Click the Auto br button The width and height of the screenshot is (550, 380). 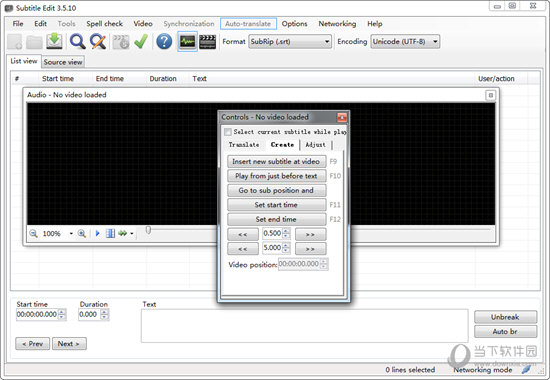point(505,332)
